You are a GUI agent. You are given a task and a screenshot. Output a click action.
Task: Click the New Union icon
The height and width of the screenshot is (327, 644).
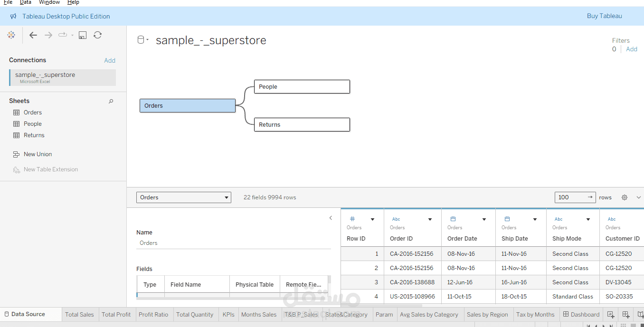coord(16,154)
